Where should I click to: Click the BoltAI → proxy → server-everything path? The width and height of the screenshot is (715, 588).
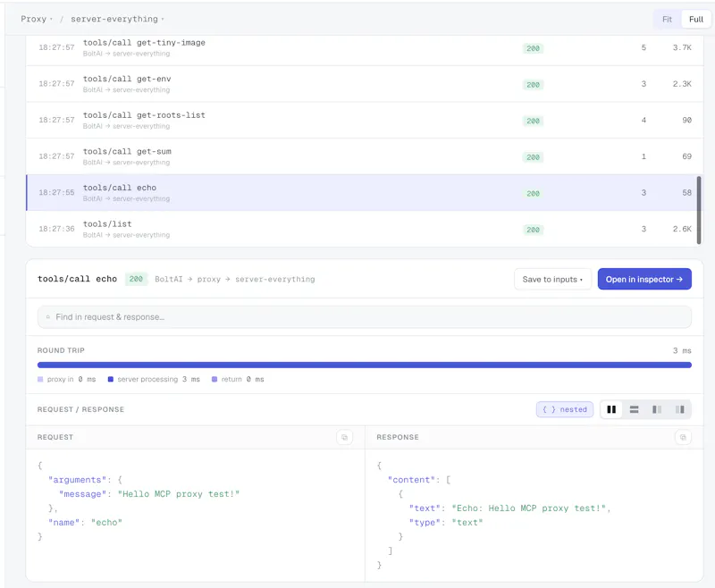coord(234,279)
